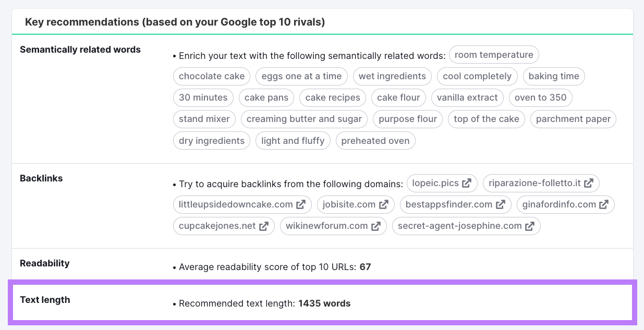The width and height of the screenshot is (644, 330).
Task: Click the 'preheated oven' keyword tag
Action: (375, 140)
